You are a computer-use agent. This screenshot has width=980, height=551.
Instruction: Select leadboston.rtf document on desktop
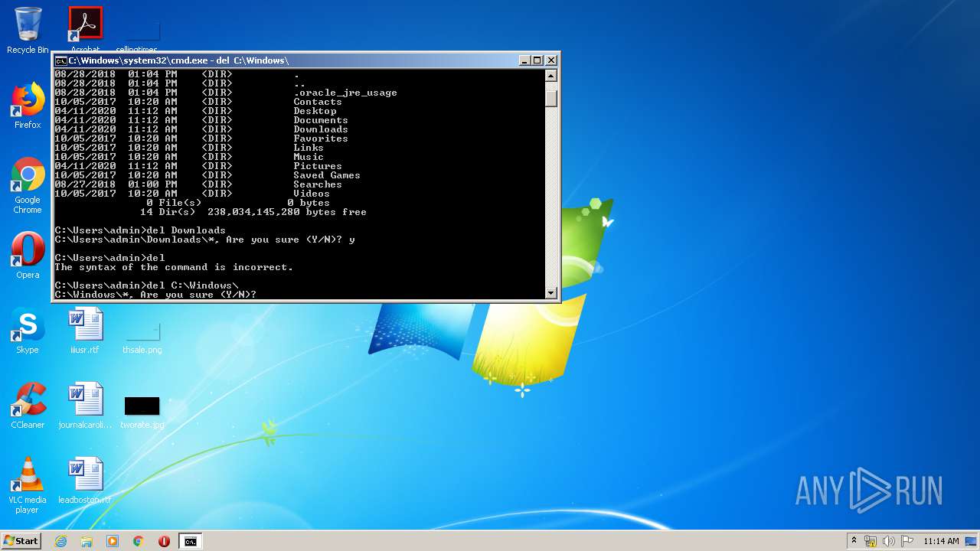click(85, 481)
